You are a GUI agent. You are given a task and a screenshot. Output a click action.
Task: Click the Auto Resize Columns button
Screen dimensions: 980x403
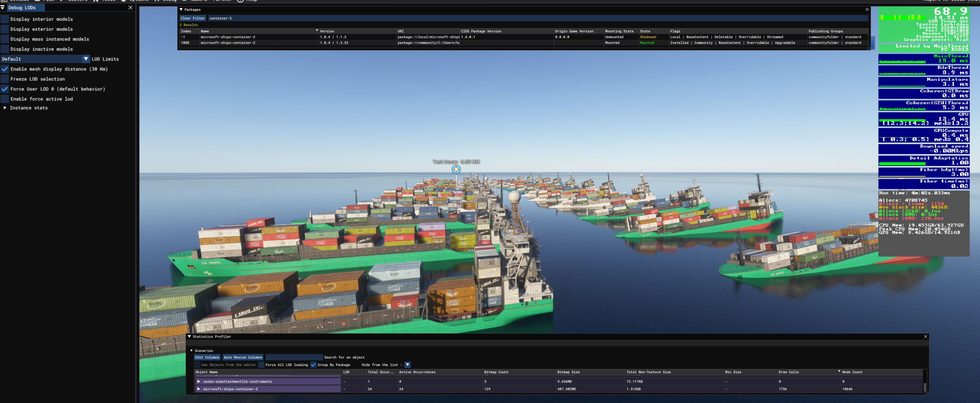(x=243, y=357)
